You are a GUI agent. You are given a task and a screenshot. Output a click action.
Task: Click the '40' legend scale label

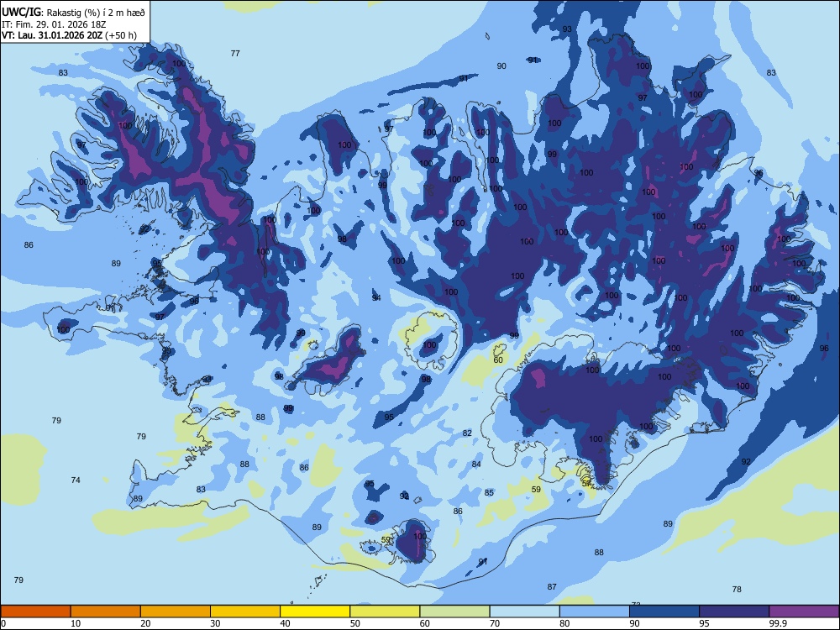pyautogui.click(x=285, y=623)
